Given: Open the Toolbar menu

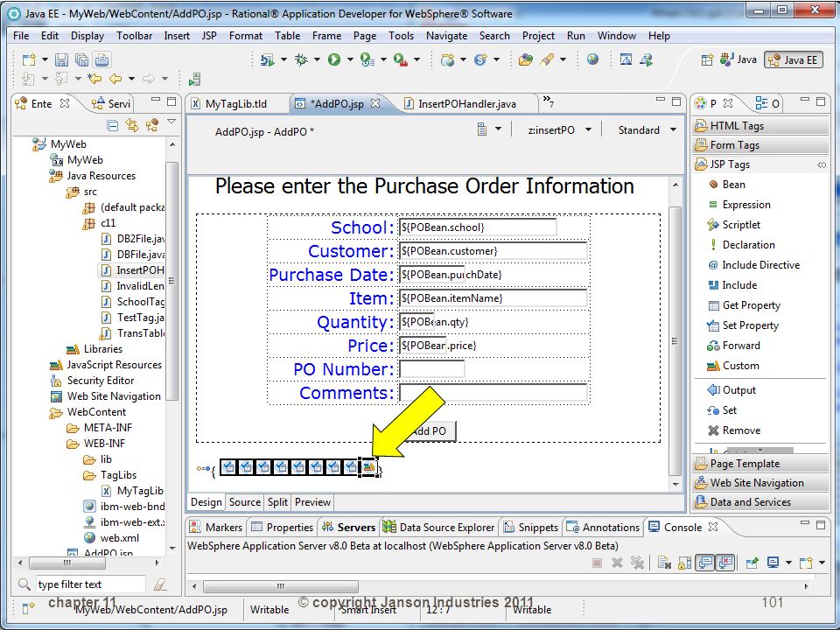Looking at the screenshot, I should coord(135,36).
